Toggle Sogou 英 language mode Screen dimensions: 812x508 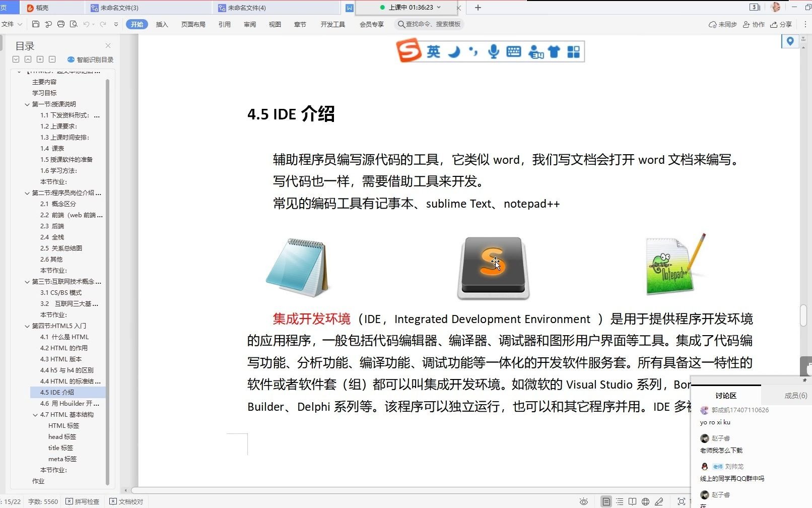tap(434, 51)
